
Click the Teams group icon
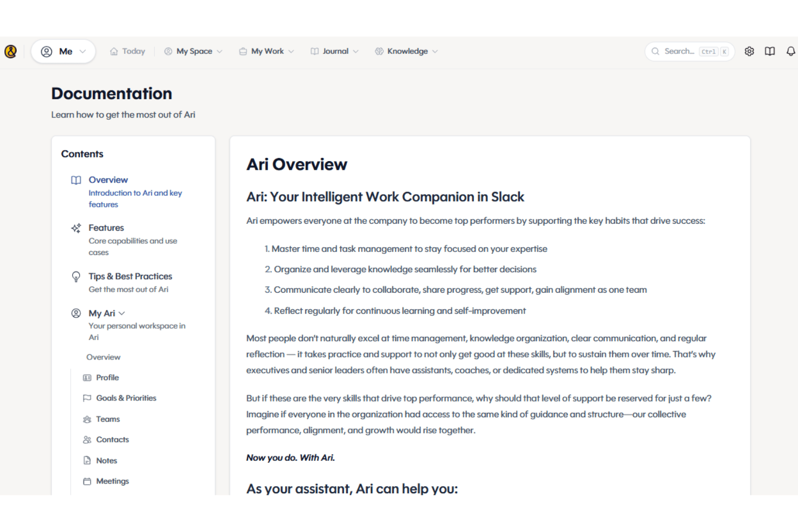(87, 419)
